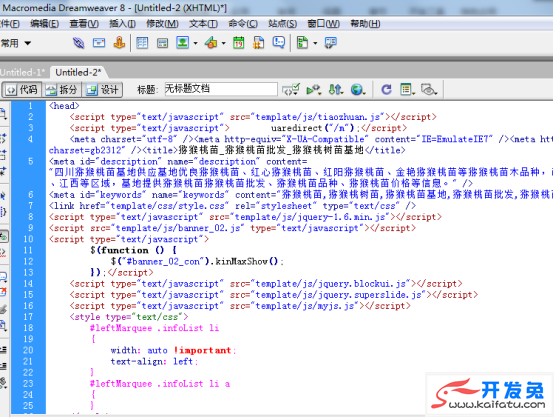Expand the images dropdown arrow

195,43
